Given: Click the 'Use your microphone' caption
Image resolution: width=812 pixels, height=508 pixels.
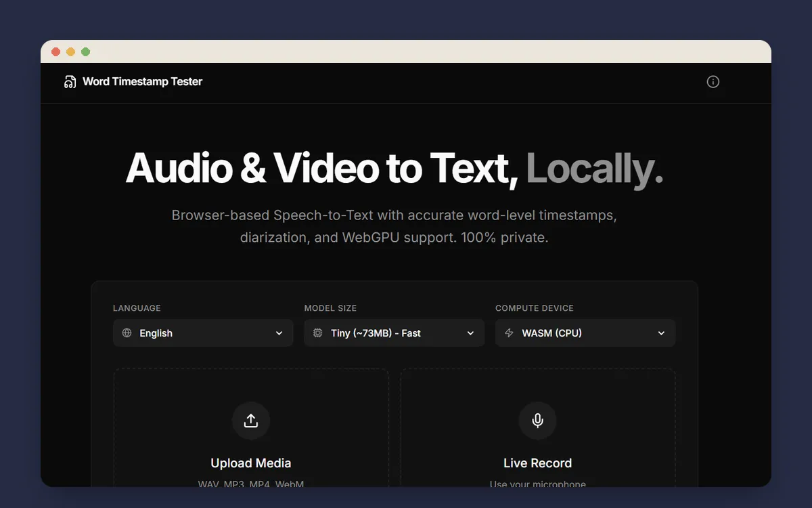Looking at the screenshot, I should tap(538, 484).
